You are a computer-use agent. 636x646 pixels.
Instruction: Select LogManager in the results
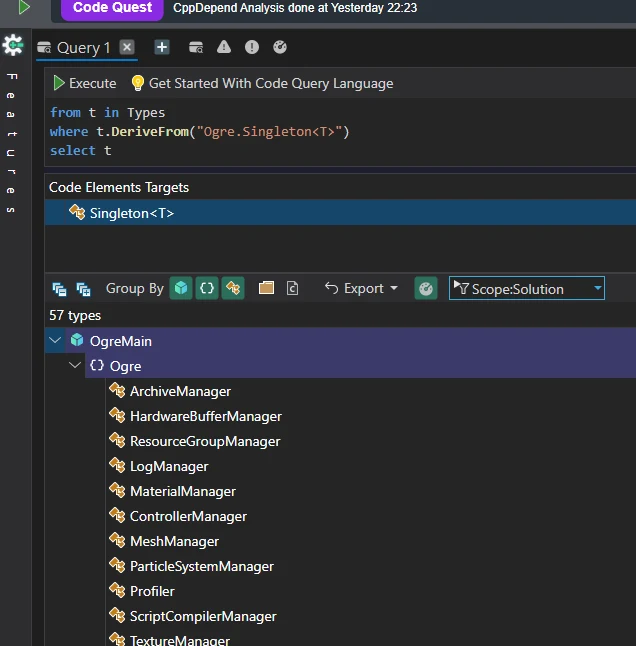point(169,467)
